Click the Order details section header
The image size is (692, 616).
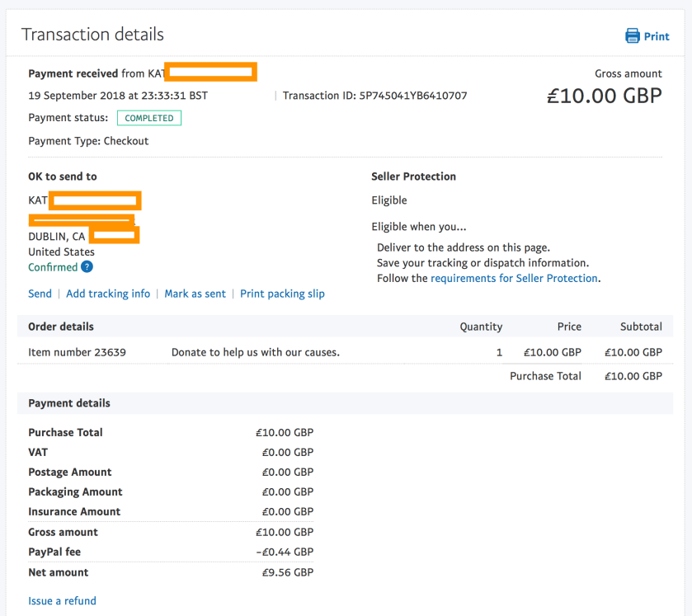pos(61,327)
